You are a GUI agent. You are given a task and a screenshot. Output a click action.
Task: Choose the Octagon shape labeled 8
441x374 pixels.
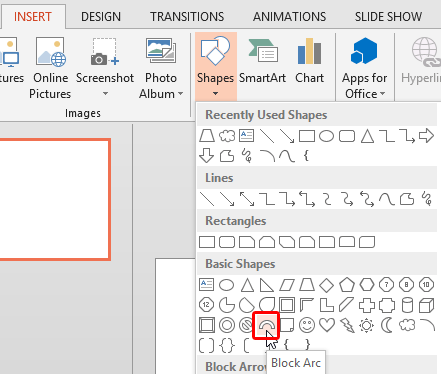(x=407, y=285)
